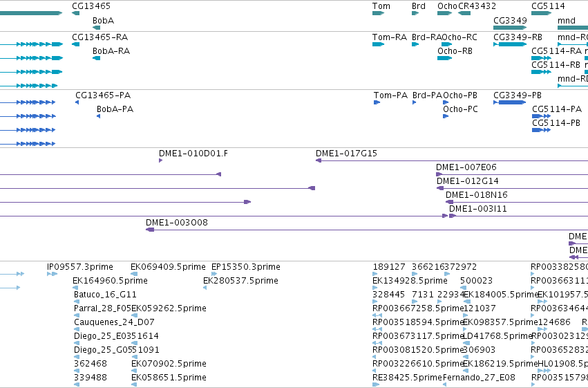Open the Tom-PA protein feature
This screenshot has height=388, width=588.
pos(377,102)
